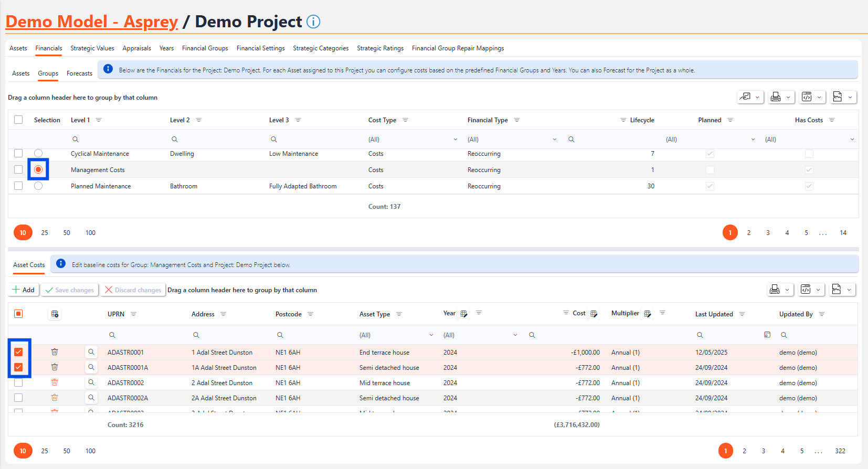Click the bulk edit icon beside Multiplier column

[x=648, y=314]
